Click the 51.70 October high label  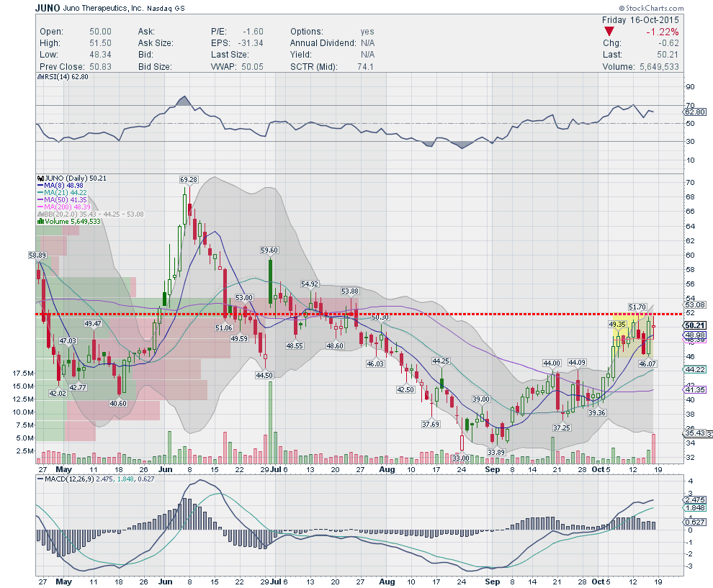[637, 307]
